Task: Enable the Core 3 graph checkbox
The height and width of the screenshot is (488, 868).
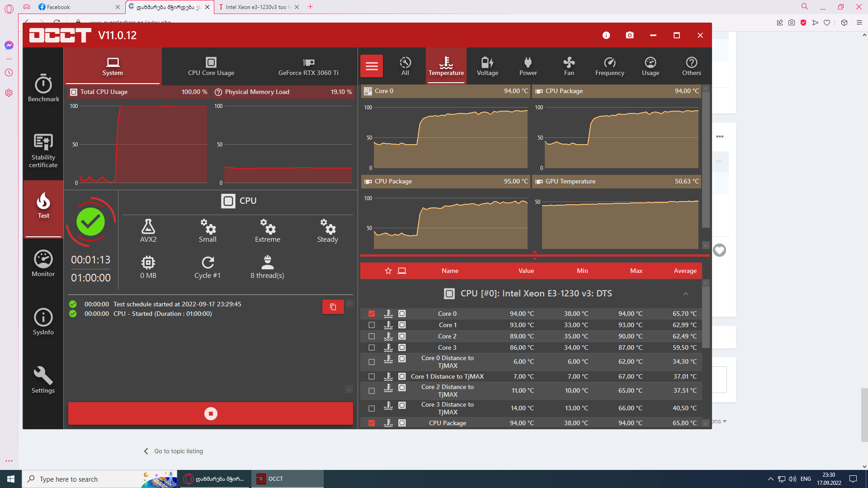Action: pyautogui.click(x=372, y=347)
